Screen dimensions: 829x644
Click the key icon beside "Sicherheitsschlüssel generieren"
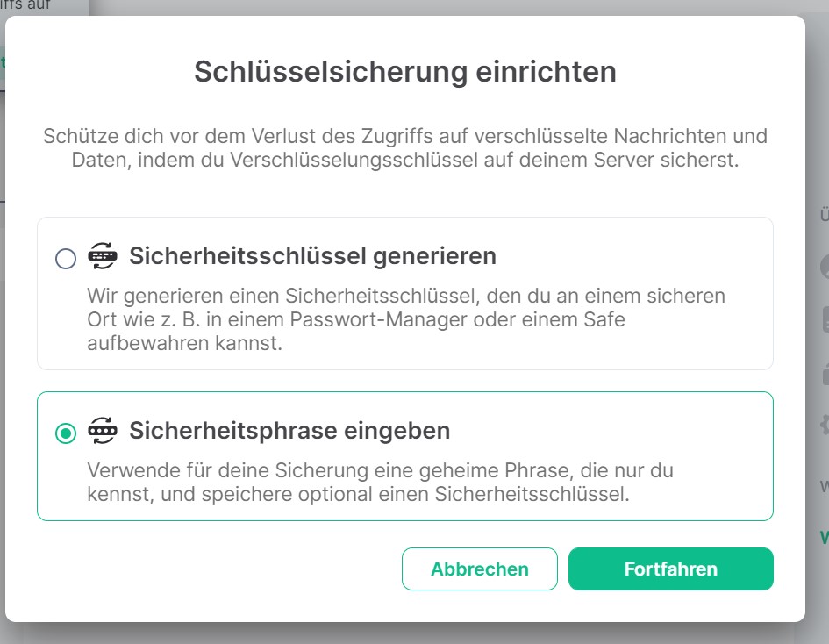tap(103, 256)
